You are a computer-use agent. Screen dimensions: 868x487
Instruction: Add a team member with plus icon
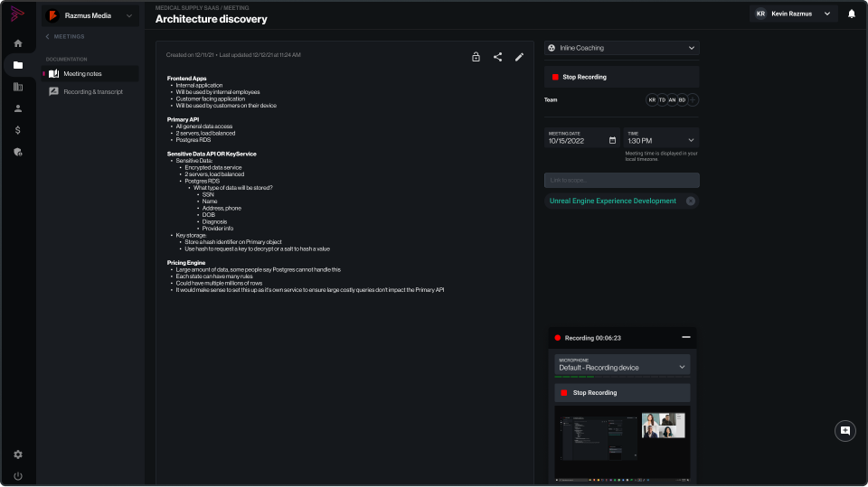coord(693,99)
